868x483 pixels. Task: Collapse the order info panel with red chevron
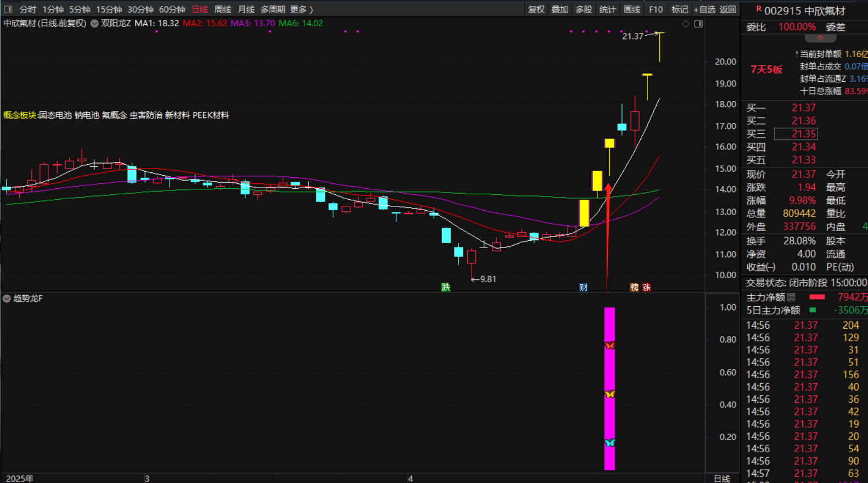pos(820,38)
